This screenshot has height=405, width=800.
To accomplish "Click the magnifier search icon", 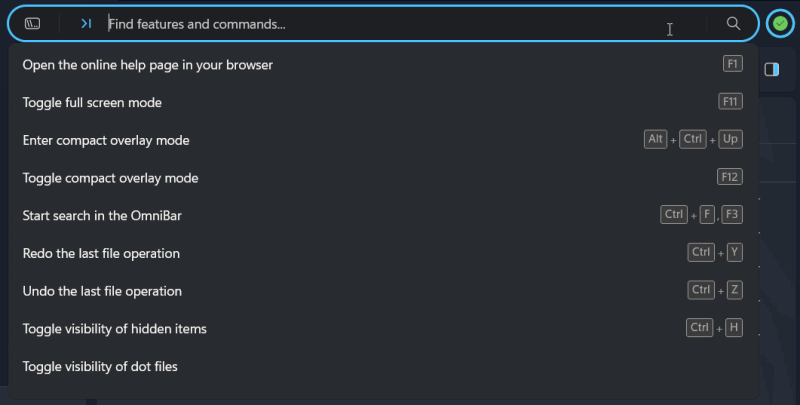I will pyautogui.click(x=733, y=23).
